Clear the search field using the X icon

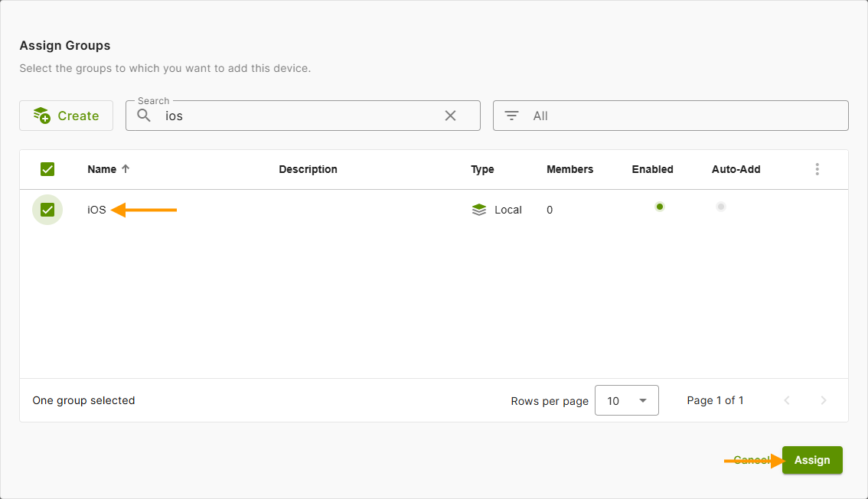coord(450,116)
